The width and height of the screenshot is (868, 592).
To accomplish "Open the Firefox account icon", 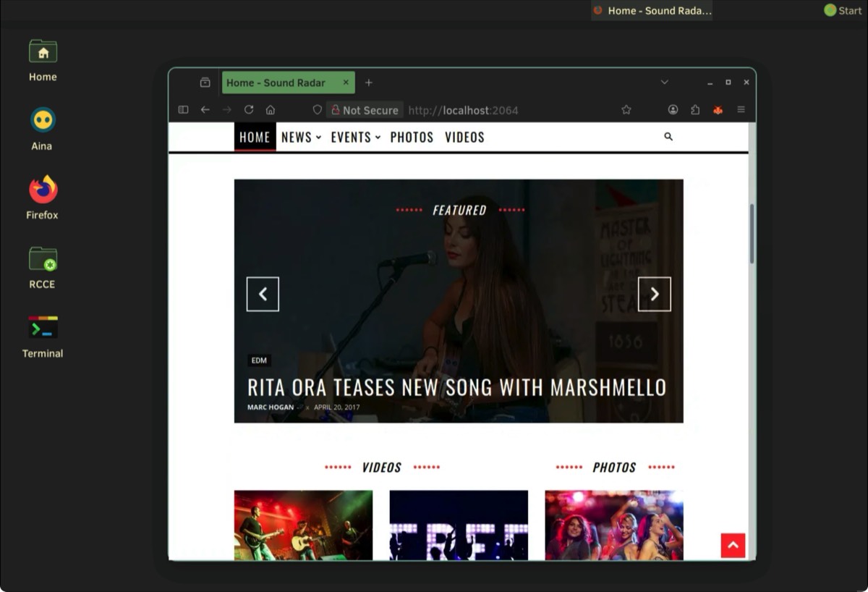I will coord(673,110).
